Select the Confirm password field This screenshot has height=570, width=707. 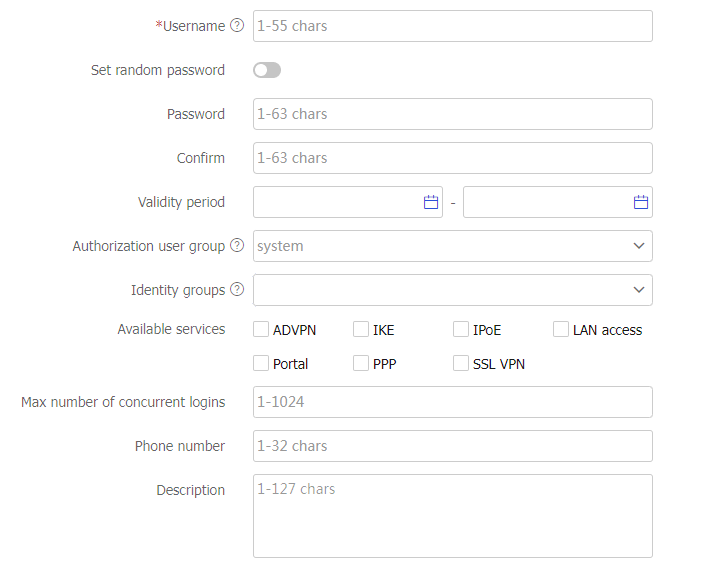coord(452,158)
